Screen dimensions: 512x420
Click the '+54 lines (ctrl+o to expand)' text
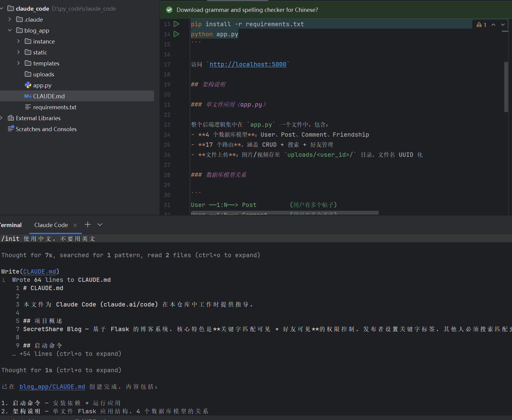click(70, 354)
